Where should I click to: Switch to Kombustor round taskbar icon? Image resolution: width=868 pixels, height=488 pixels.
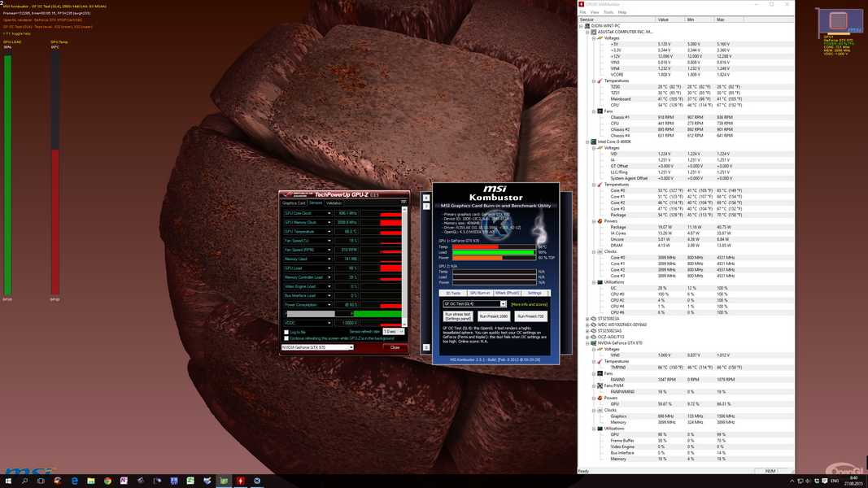point(257,481)
